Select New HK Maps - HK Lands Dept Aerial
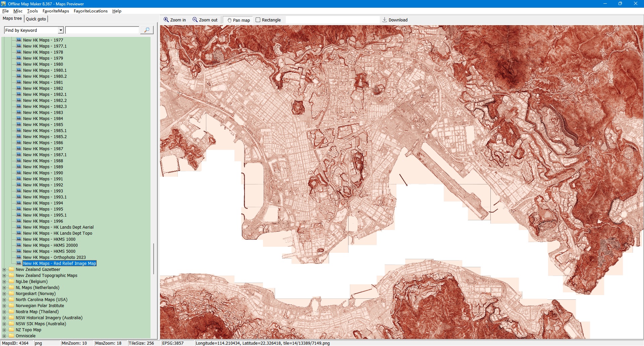Image resolution: width=644 pixels, height=346 pixels. [58, 227]
